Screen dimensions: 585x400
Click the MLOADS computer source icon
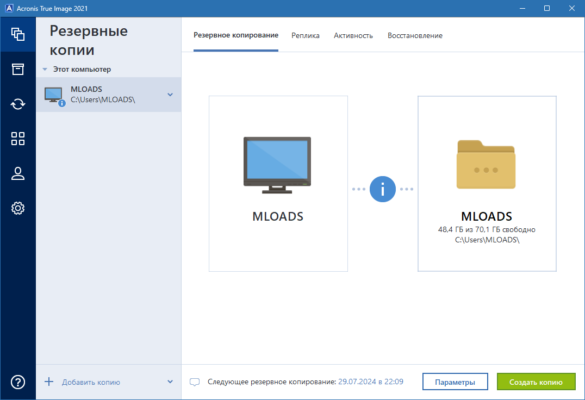point(277,165)
